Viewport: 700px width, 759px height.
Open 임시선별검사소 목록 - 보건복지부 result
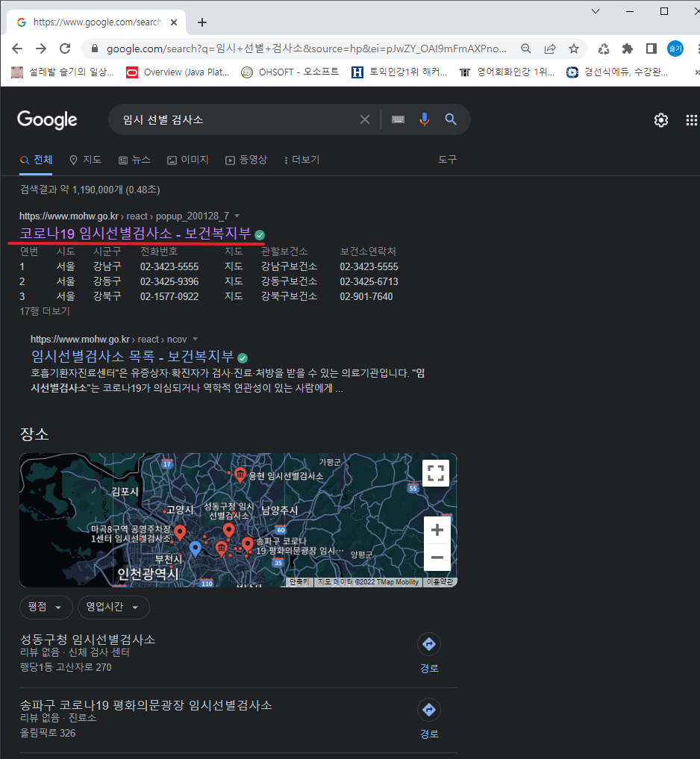[x=132, y=357]
